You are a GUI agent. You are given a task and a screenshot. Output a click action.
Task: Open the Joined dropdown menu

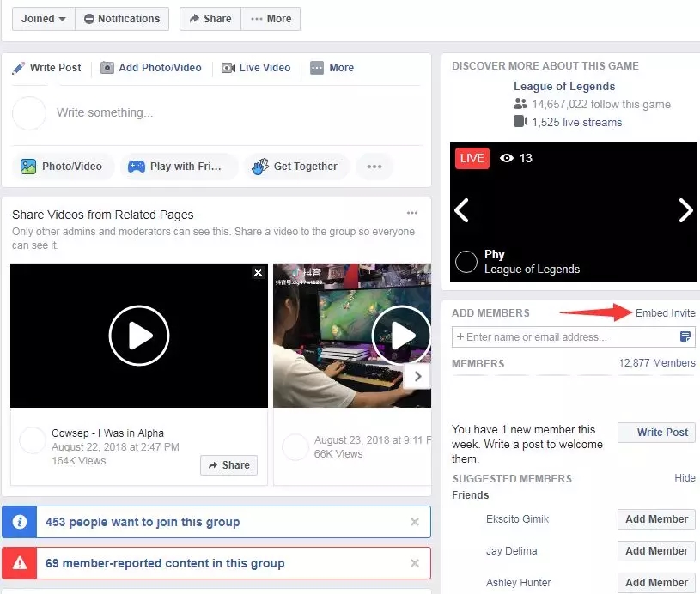click(42, 19)
